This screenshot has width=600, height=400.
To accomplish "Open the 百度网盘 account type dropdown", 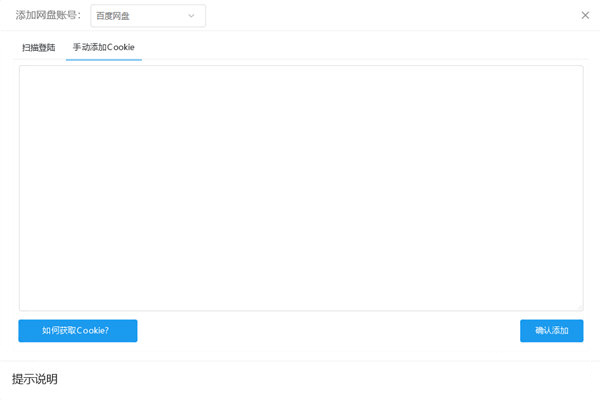I will point(148,16).
